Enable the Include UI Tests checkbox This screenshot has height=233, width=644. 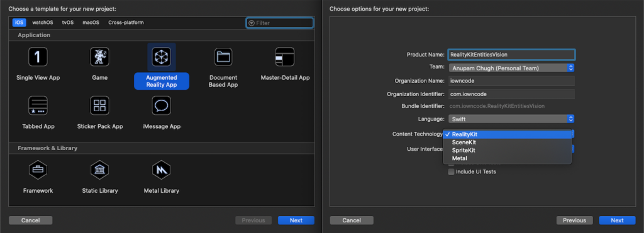tap(452, 172)
